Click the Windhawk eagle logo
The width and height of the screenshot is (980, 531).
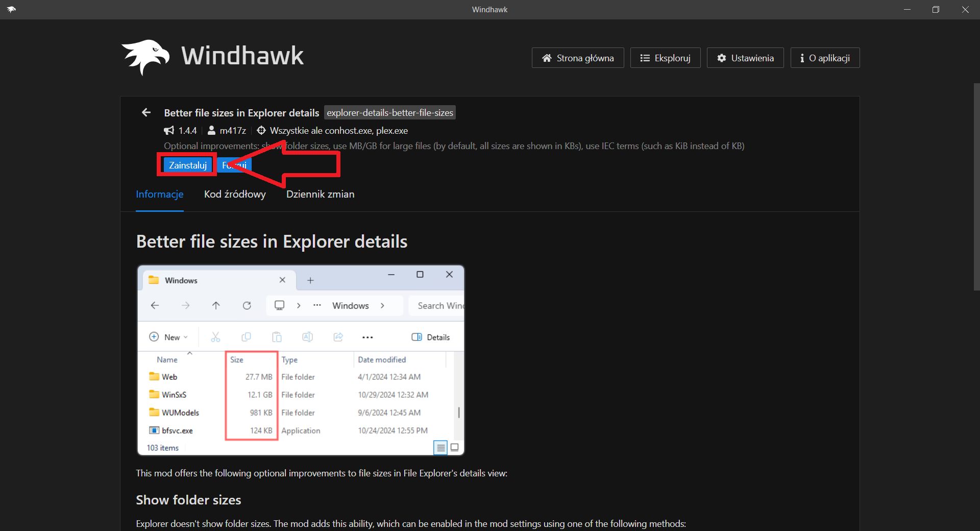point(145,57)
